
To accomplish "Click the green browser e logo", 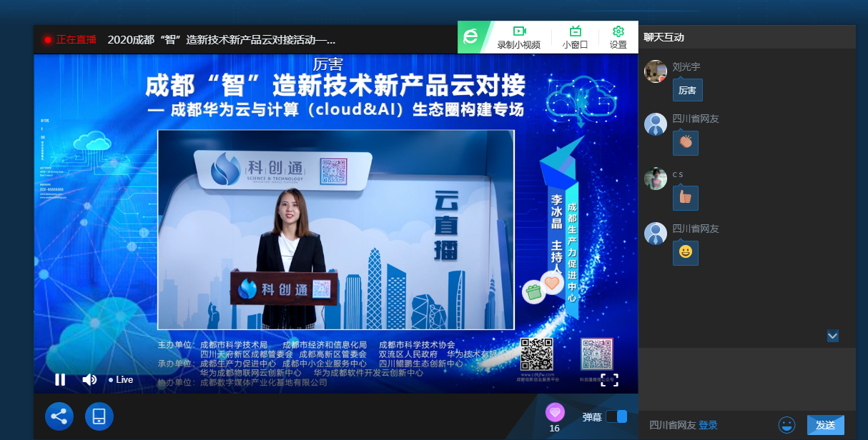I will [470, 37].
